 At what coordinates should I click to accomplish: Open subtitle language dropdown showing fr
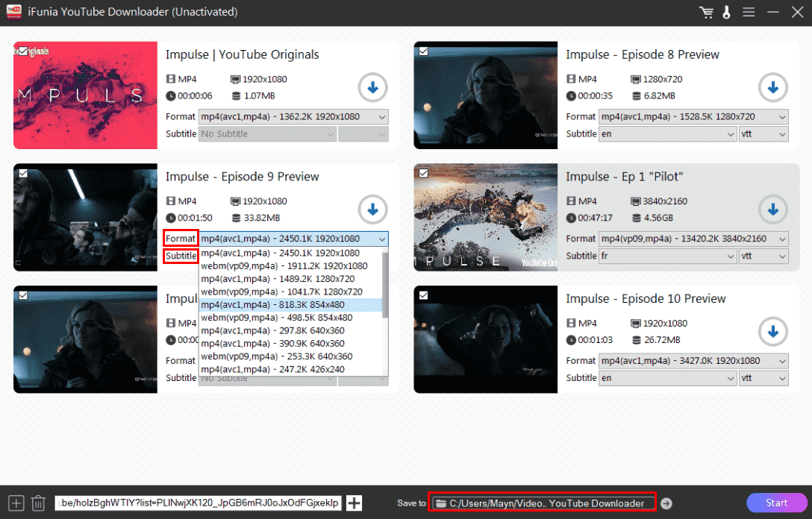(667, 256)
